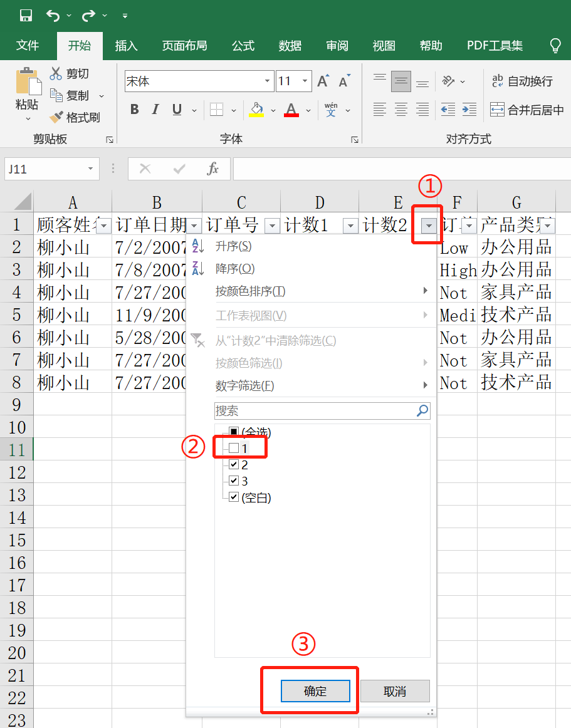Click Wrap Text (自动换行) button
The width and height of the screenshot is (571, 728).
[x=522, y=81]
